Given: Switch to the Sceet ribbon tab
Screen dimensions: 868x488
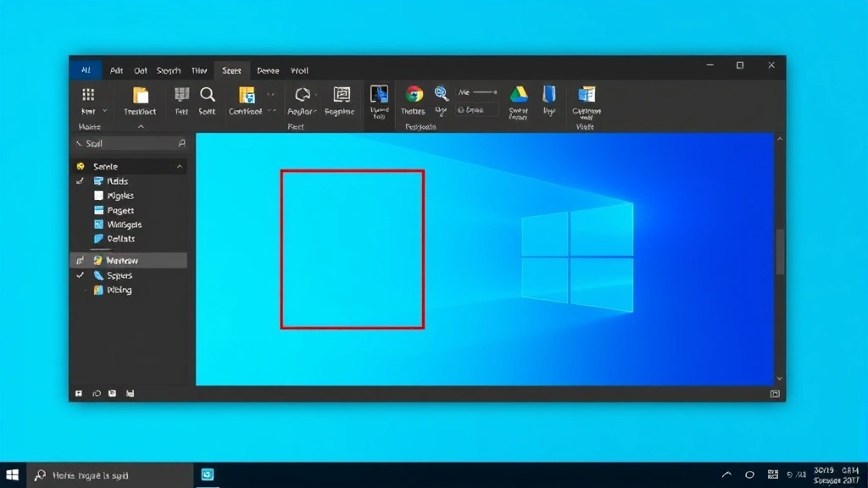Looking at the screenshot, I should pyautogui.click(x=231, y=71).
